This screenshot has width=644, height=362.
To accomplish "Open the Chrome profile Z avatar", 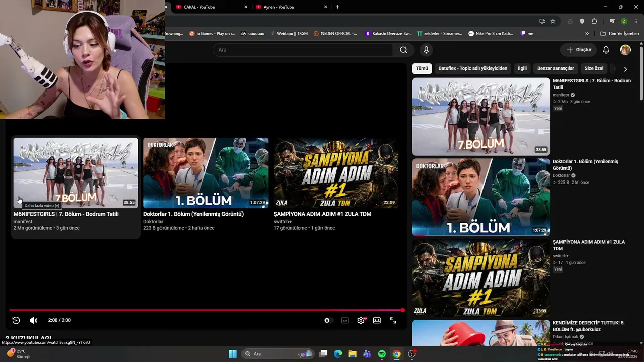I will 624,21.
